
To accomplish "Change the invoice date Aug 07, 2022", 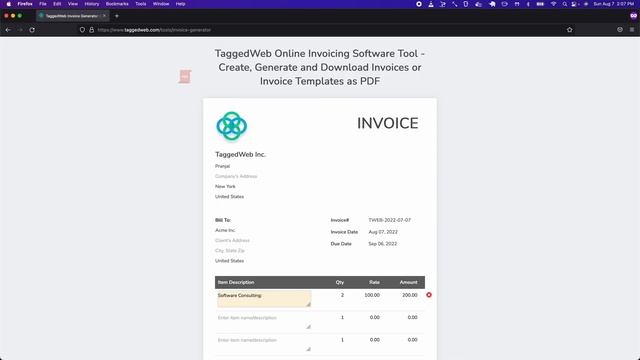I will (383, 232).
